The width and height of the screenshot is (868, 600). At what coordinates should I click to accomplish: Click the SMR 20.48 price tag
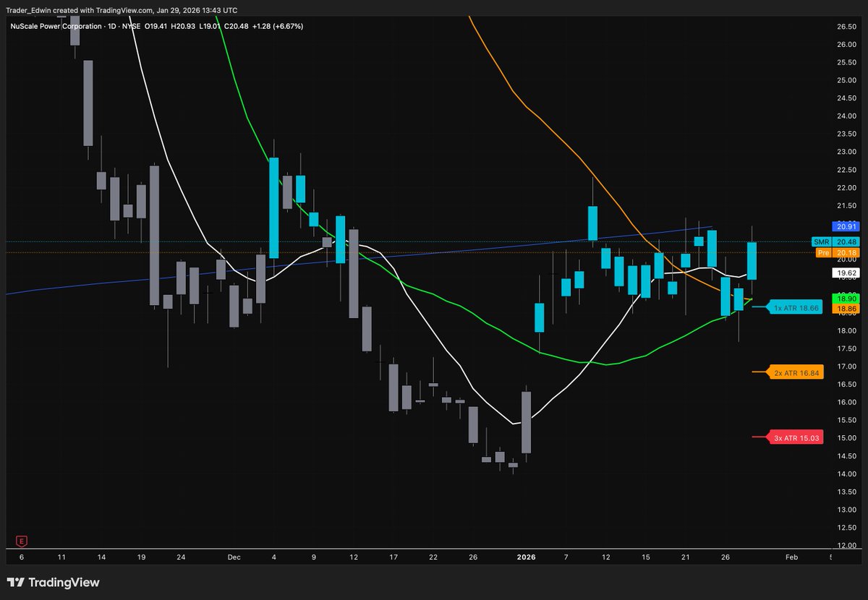pyautogui.click(x=837, y=241)
